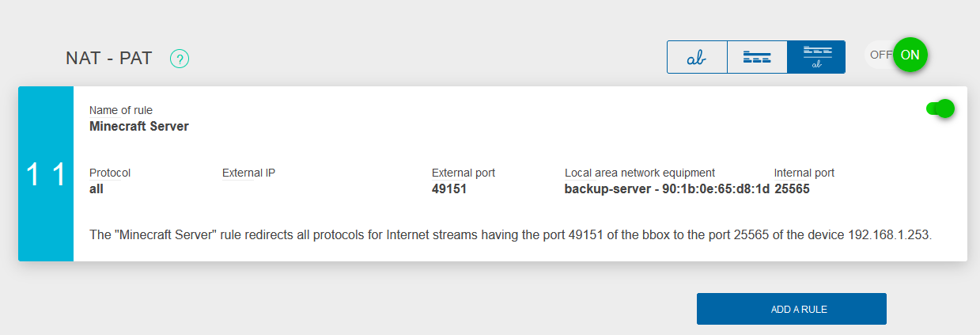Switch to the text-only view icon
Screen dimensions: 980x335
[697, 57]
